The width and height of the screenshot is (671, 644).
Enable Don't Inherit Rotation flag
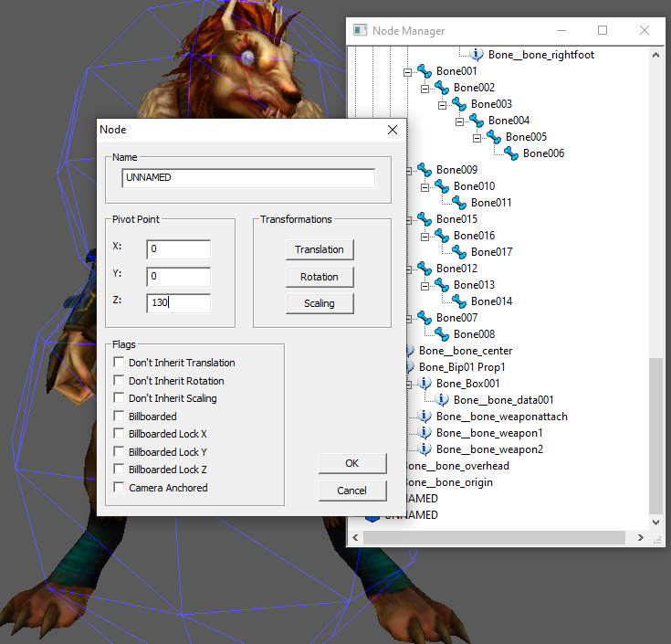tap(119, 380)
